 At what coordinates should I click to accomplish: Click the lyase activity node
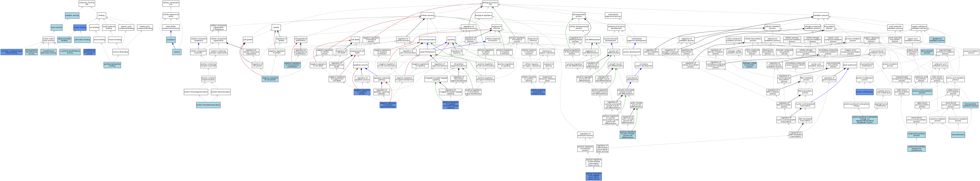pos(57,27)
